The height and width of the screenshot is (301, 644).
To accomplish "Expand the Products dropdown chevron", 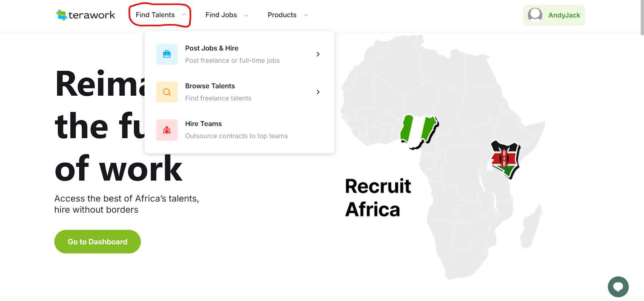I will 306,16.
